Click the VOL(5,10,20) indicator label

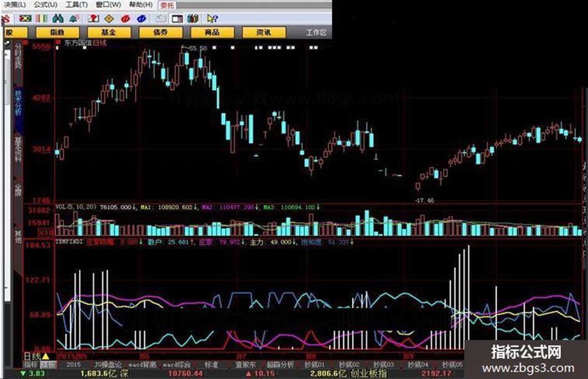pos(76,207)
